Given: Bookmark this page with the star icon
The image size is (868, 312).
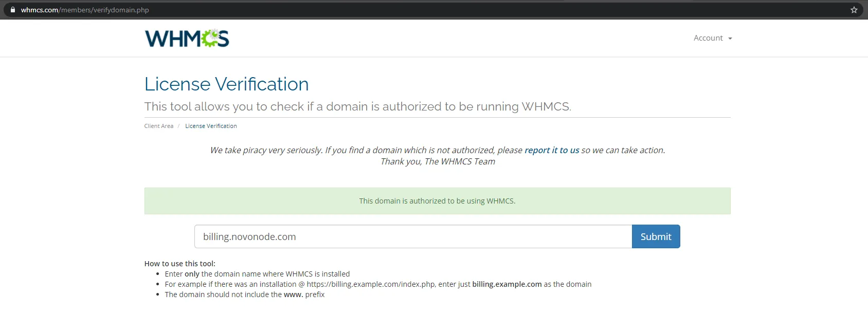Looking at the screenshot, I should [854, 10].
